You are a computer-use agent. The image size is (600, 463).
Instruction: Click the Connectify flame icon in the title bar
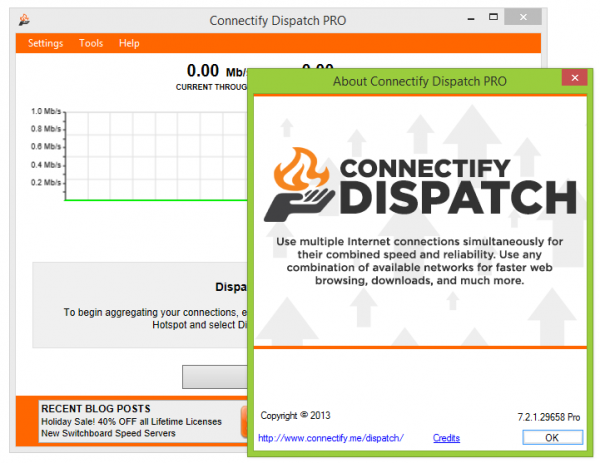point(24,20)
